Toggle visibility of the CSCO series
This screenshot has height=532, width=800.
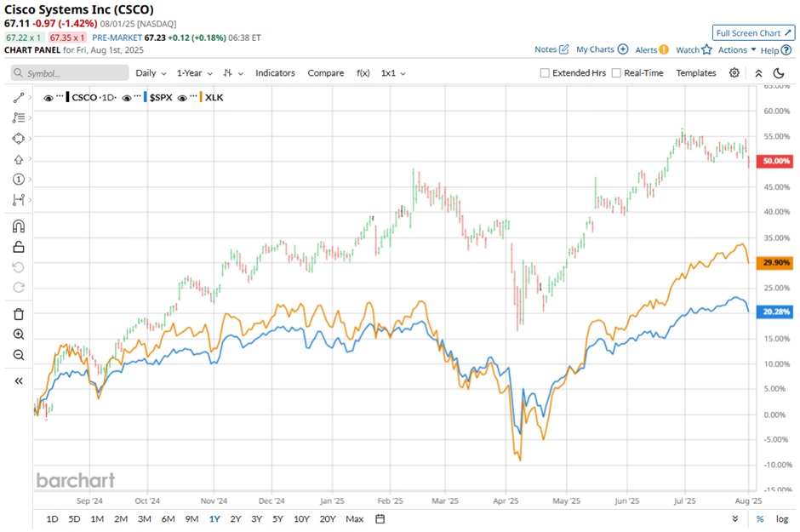tap(49, 98)
